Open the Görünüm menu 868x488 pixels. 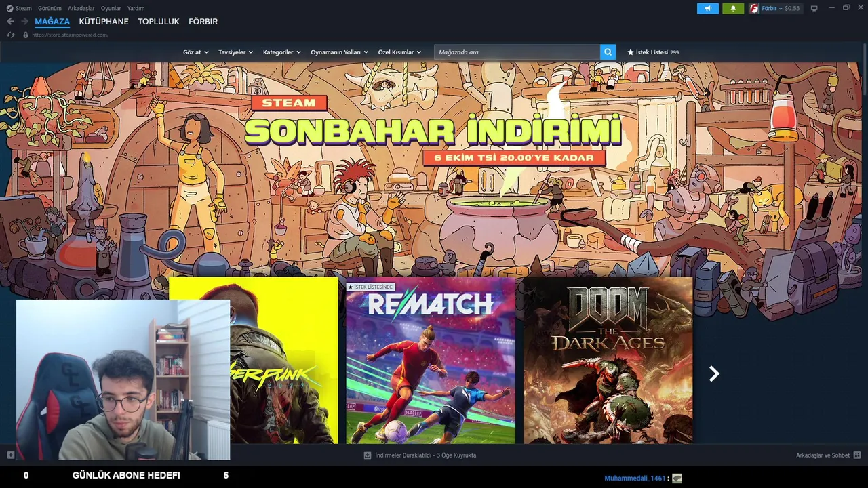point(50,9)
